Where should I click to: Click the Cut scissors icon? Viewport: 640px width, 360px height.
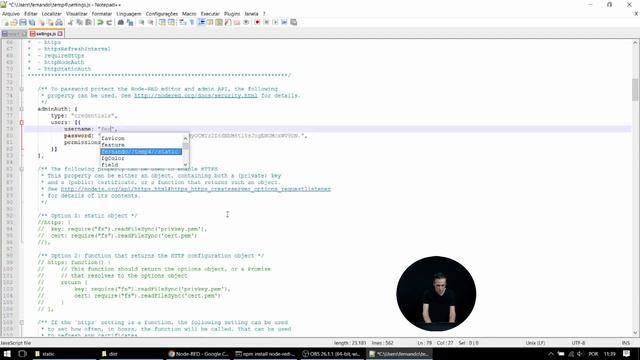coord(71,22)
